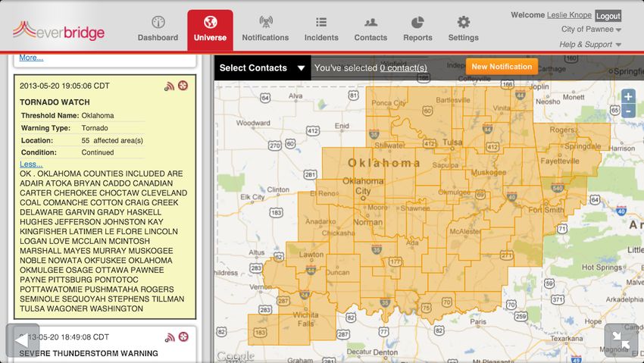
Task: Click the More... link above the Tornado Watch card
Action: coord(31,58)
